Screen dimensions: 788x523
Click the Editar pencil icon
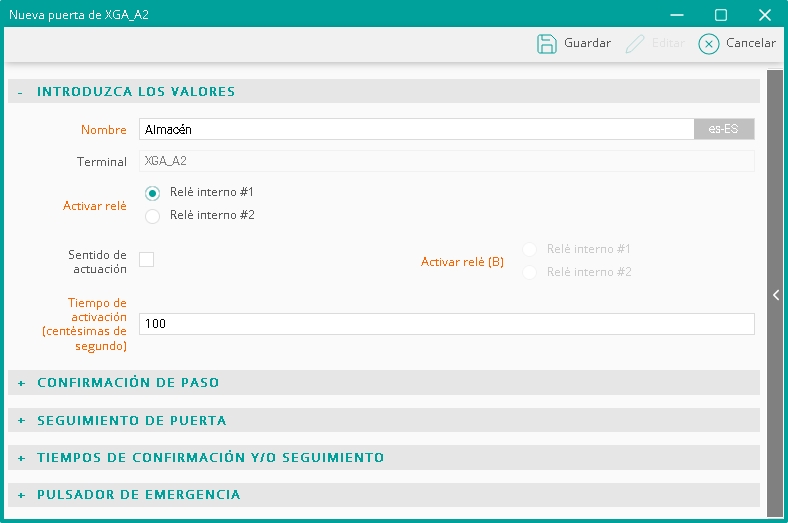click(x=635, y=44)
